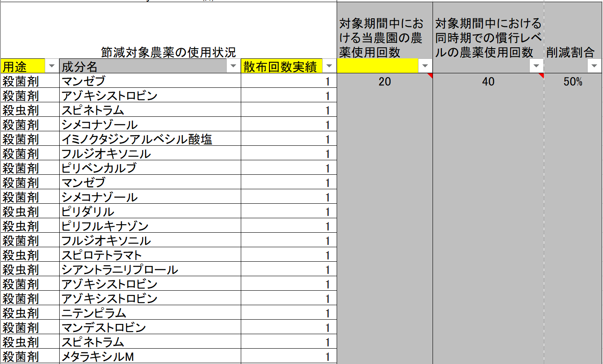Screen dimensions: 603x364
Task: Click the ニテンピラム ingredient cell
Action: click(94, 313)
